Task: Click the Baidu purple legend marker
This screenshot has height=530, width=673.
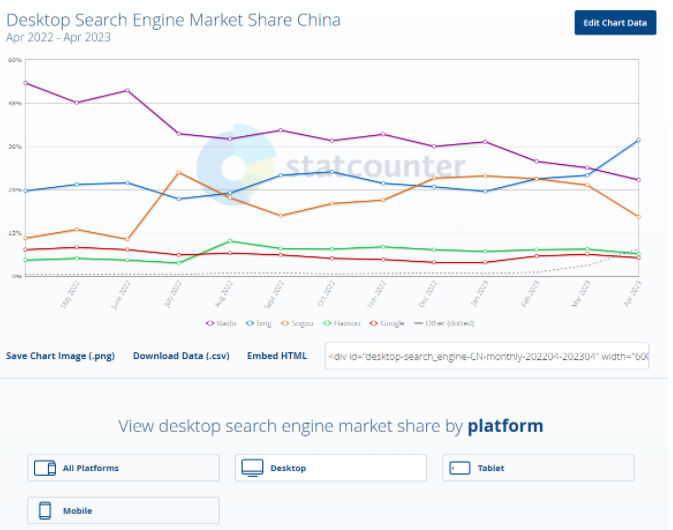Action: click(212, 325)
